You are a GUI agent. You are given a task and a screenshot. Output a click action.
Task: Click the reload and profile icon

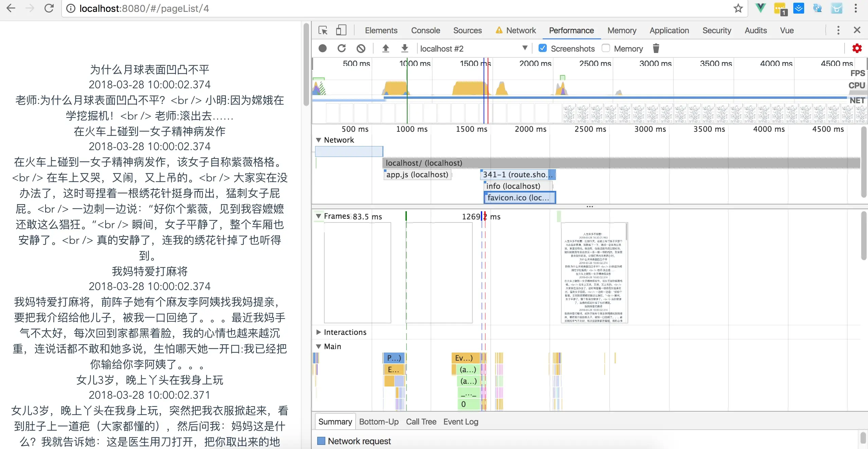342,49
